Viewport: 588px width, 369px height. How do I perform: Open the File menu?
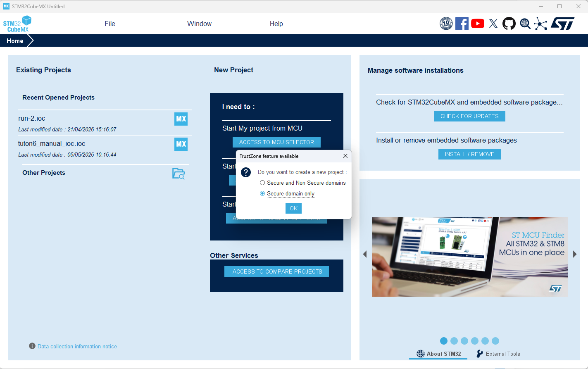point(110,24)
